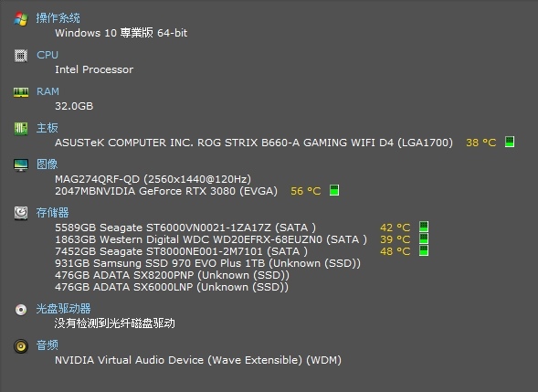The width and height of the screenshot is (538, 392).
Task: Click the hard drive icon beside 存储器
Action: (x=21, y=213)
